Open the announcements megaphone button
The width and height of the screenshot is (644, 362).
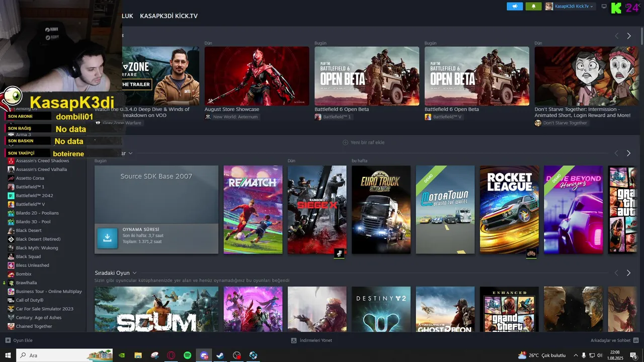515,6
